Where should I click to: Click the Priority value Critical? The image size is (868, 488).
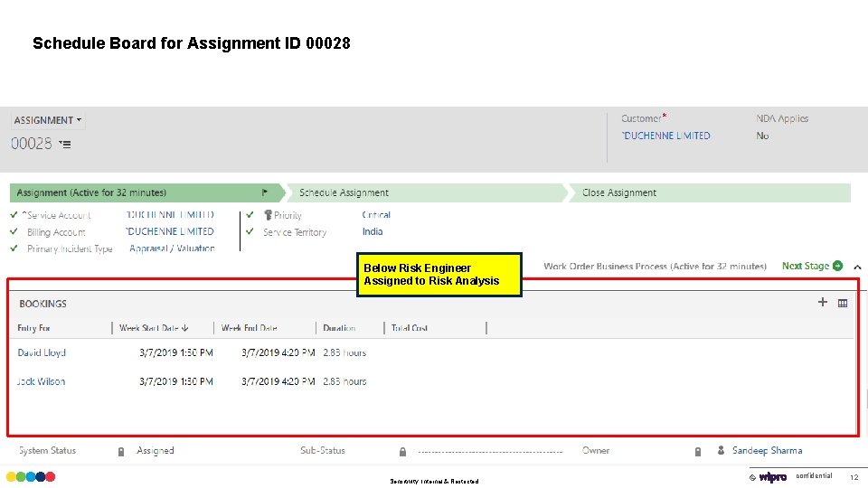point(376,215)
